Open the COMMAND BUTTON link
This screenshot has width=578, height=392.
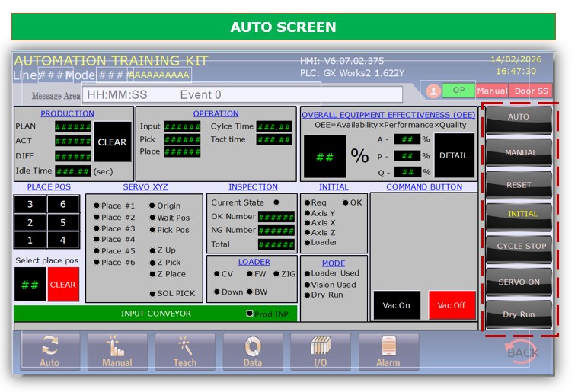(x=424, y=186)
